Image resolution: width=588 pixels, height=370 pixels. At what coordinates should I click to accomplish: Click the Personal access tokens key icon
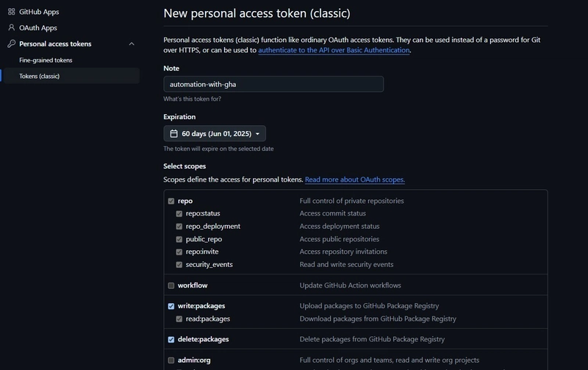pyautogui.click(x=12, y=44)
